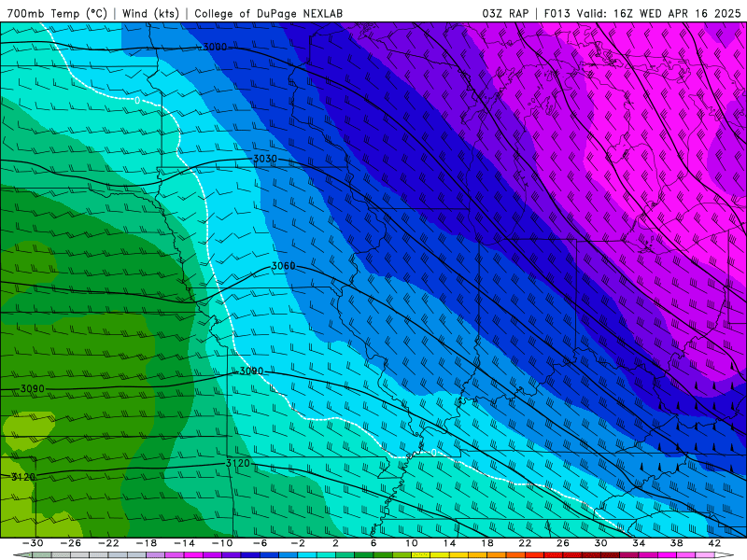Image resolution: width=747 pixels, height=560 pixels.
Task: Pick the cyan colorbar swatch under -2
Action: [307, 555]
